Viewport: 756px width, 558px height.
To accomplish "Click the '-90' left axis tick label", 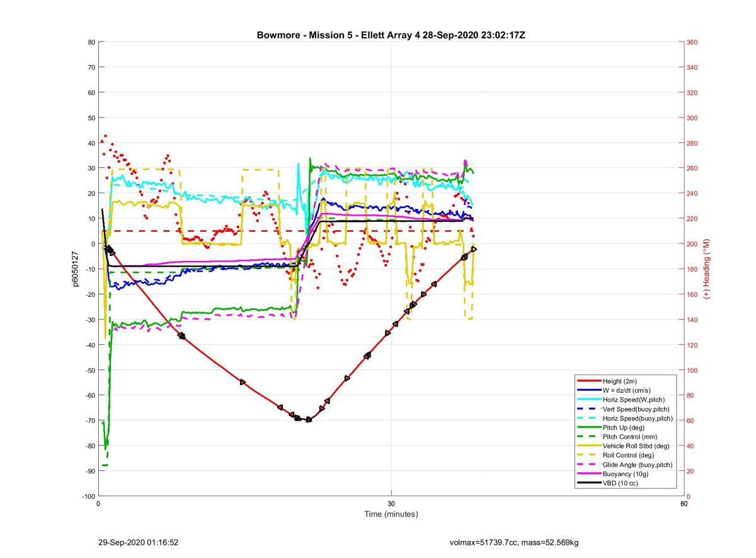I will (x=90, y=471).
